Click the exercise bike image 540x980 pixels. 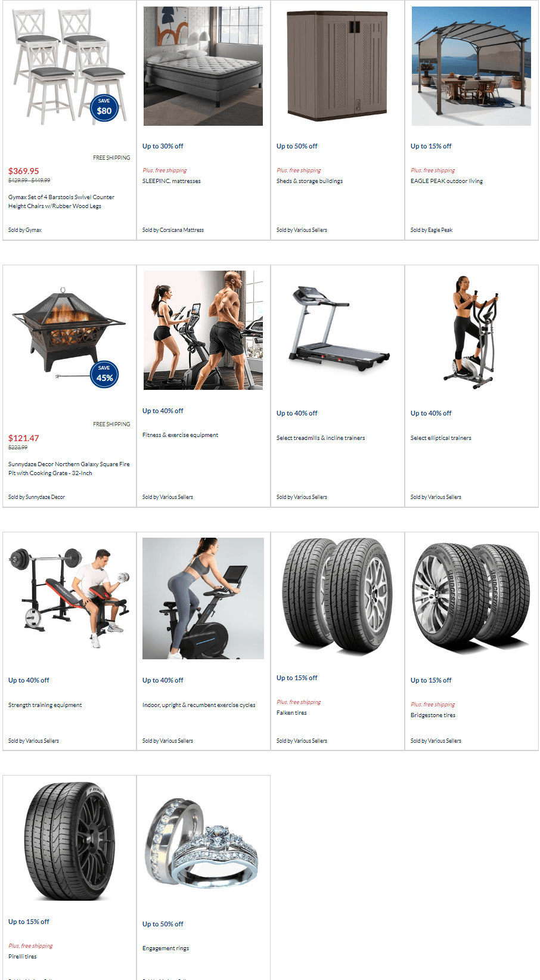coord(203,598)
